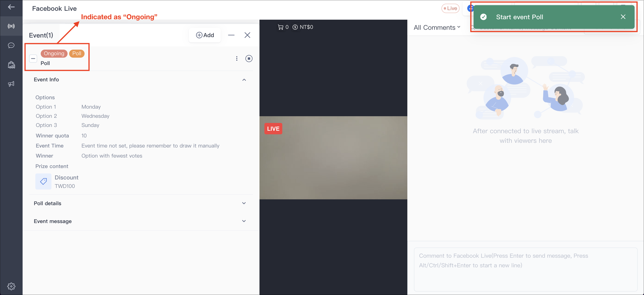Screen dimensions: 644x295
Task: Click the Event(1) panel title
Action: pos(41,35)
